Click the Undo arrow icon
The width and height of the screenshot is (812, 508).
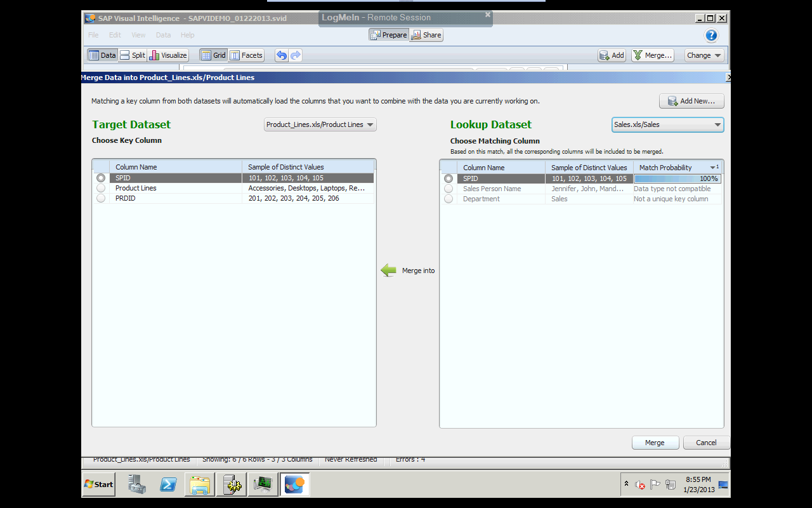coord(282,55)
